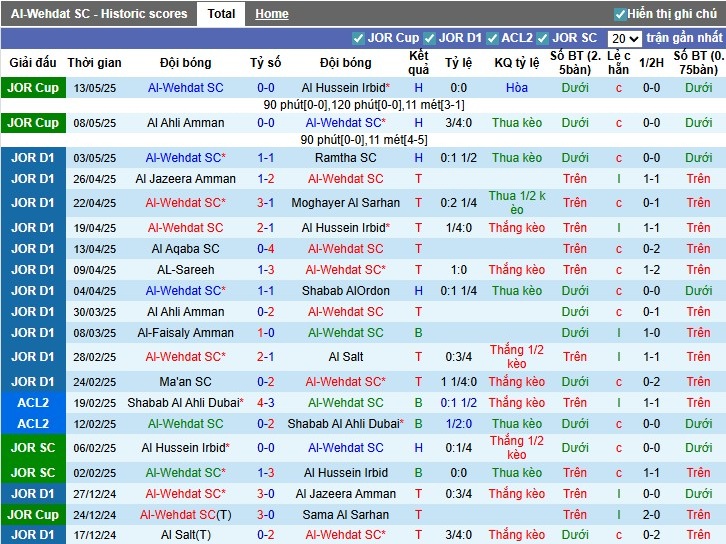Open the 0-4 score against Al Aqaba
Viewport: 726px width, 544px height.
click(266, 249)
